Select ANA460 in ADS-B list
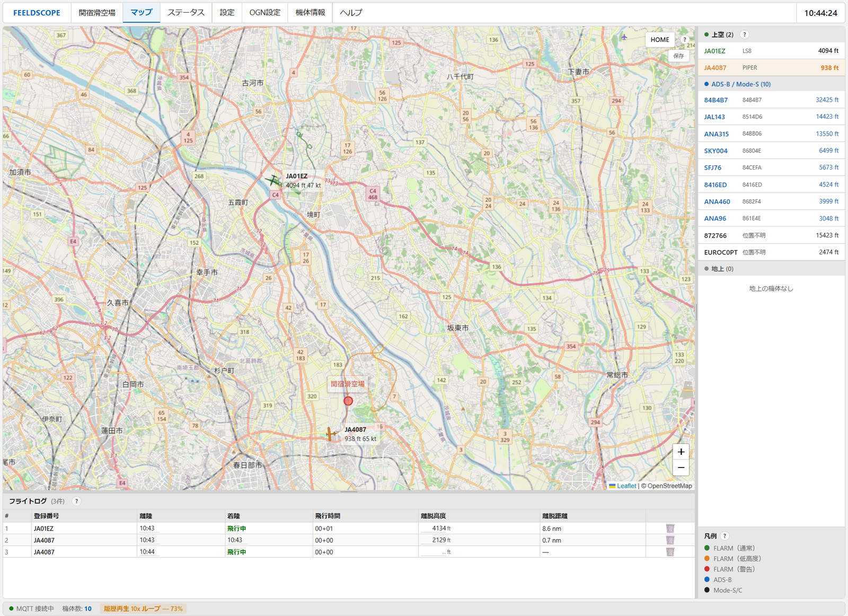848x616 pixels. coord(771,201)
